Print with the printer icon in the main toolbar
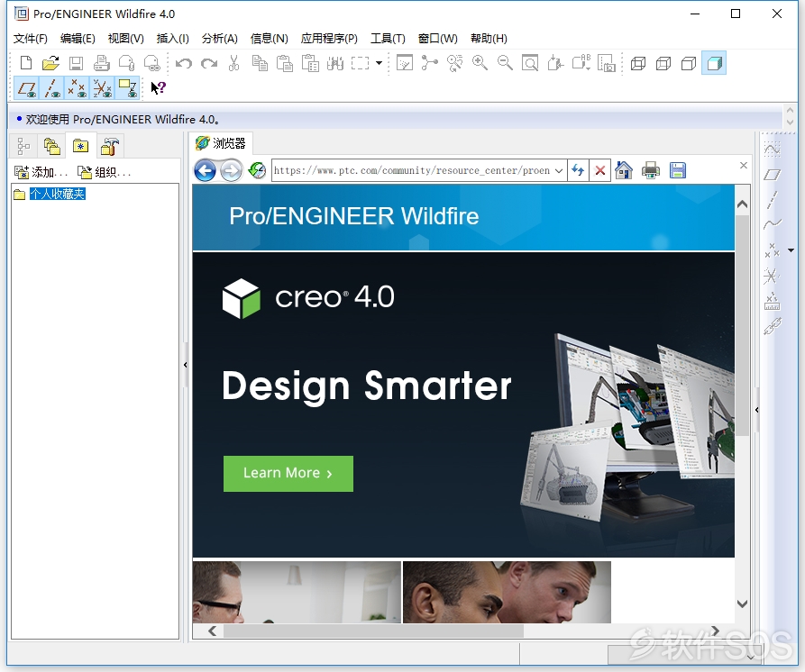Image resolution: width=805 pixels, height=672 pixels. click(101, 63)
